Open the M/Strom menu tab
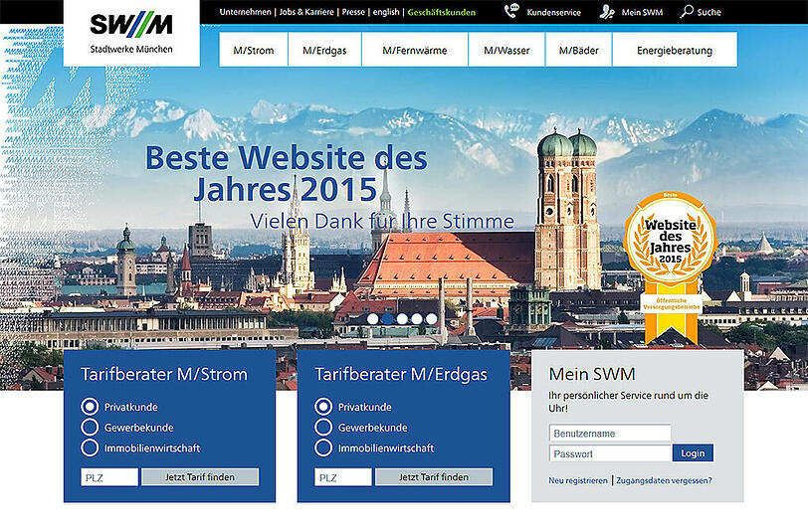 254,50
